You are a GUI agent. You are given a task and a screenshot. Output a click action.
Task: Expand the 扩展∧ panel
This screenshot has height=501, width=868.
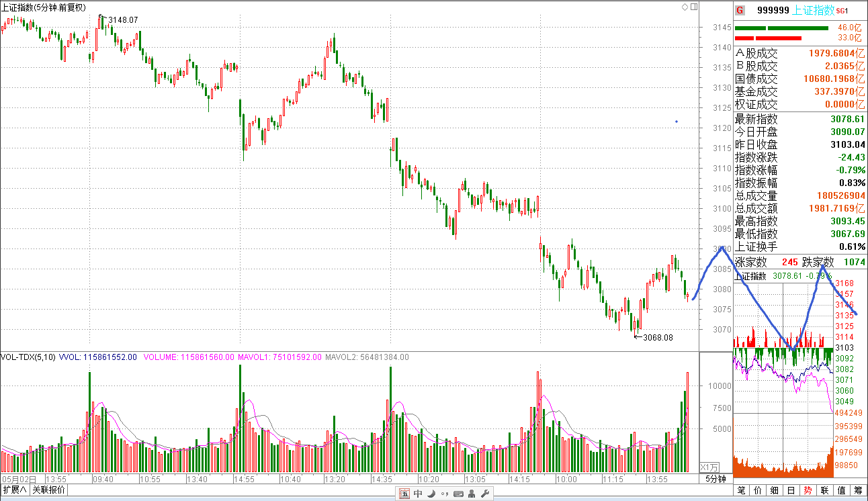click(x=15, y=490)
